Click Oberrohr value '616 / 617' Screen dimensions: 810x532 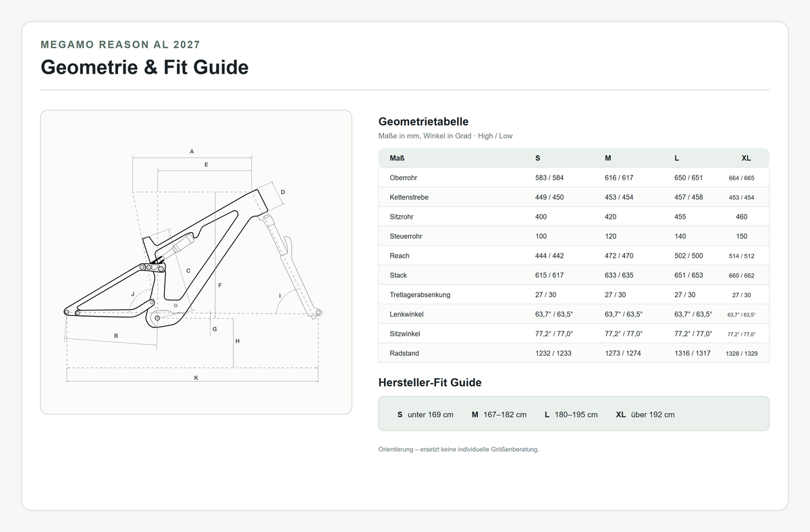(619, 178)
